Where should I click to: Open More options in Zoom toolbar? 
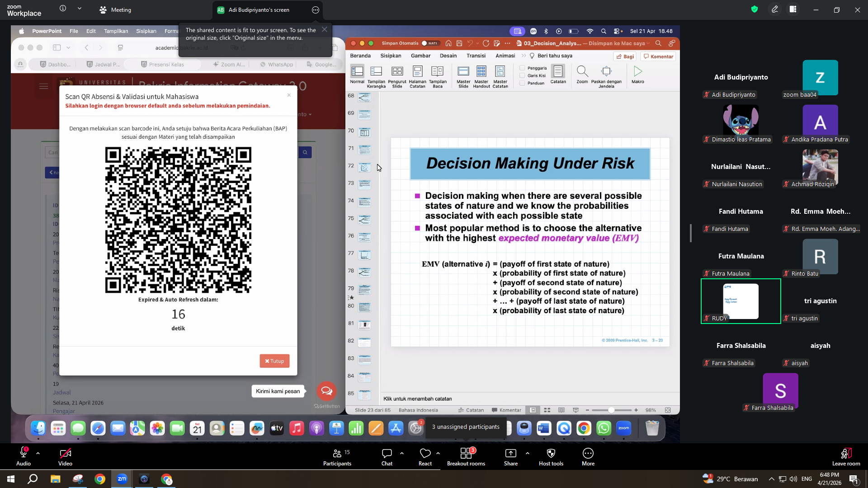point(588,457)
